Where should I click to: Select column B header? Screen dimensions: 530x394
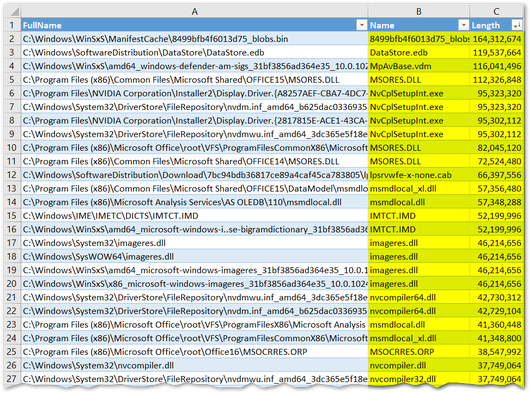(x=419, y=11)
